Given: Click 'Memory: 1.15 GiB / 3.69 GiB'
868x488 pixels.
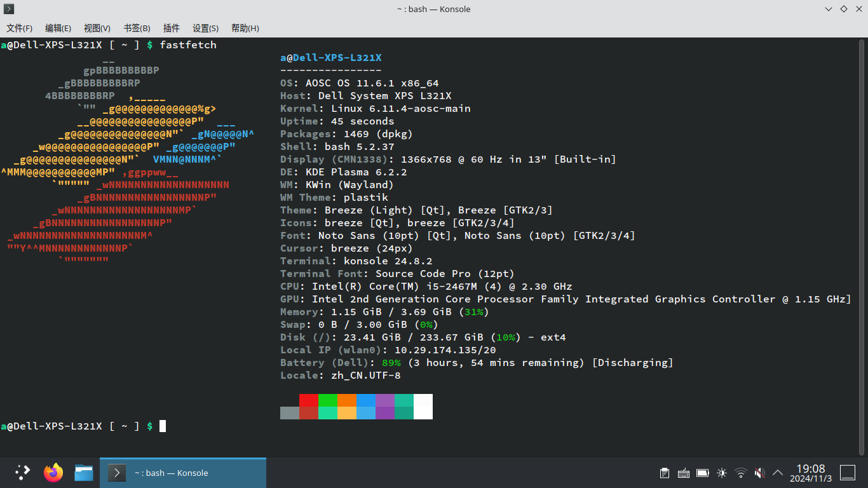Looking at the screenshot, I should click(385, 312).
